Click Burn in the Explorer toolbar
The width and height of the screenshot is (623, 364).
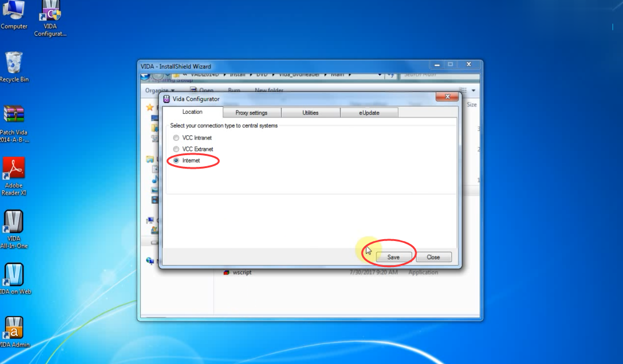click(234, 91)
